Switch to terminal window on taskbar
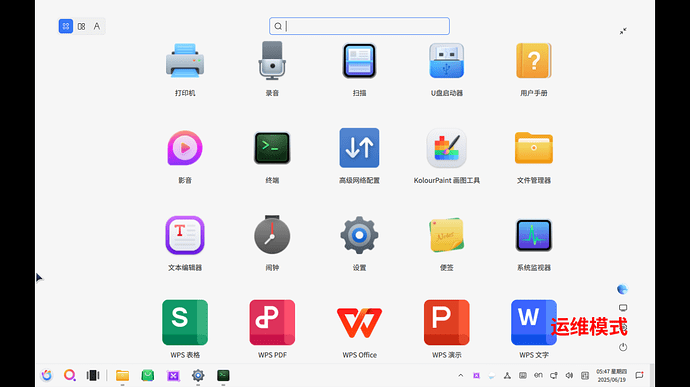Viewport: 690px width, 387px height. coord(223,375)
